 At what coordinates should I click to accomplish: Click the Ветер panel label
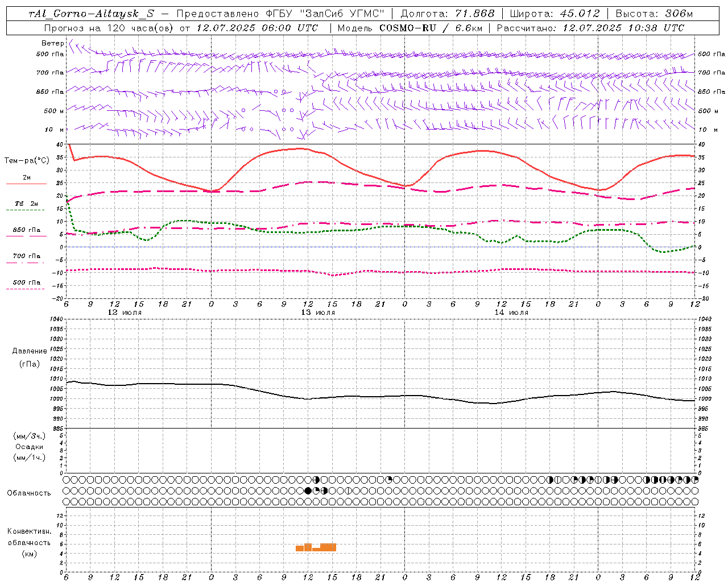(x=52, y=43)
